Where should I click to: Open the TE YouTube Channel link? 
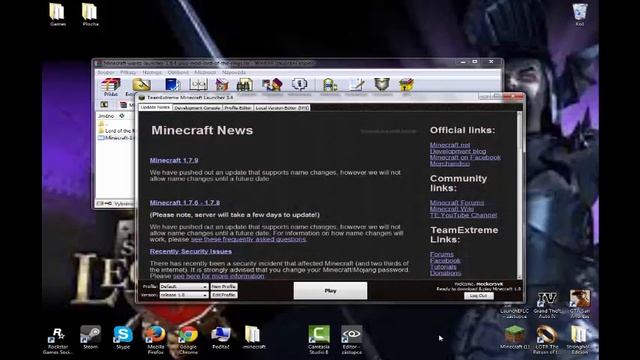463,215
